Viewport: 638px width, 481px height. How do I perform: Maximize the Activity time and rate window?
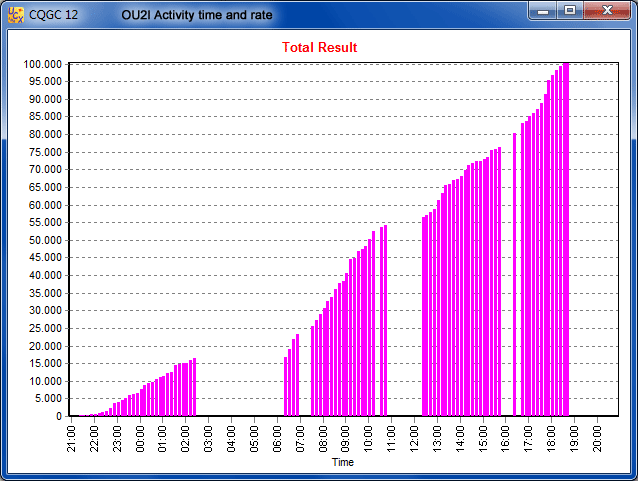point(570,11)
